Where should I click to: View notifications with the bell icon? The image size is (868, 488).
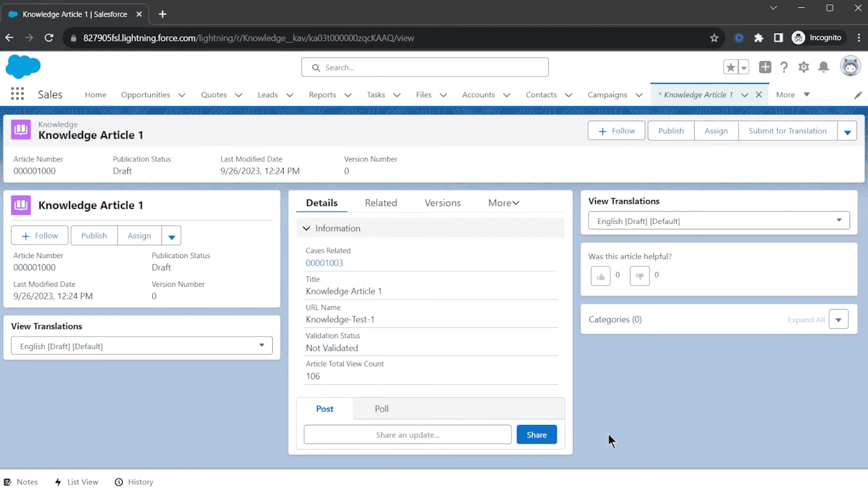824,67
